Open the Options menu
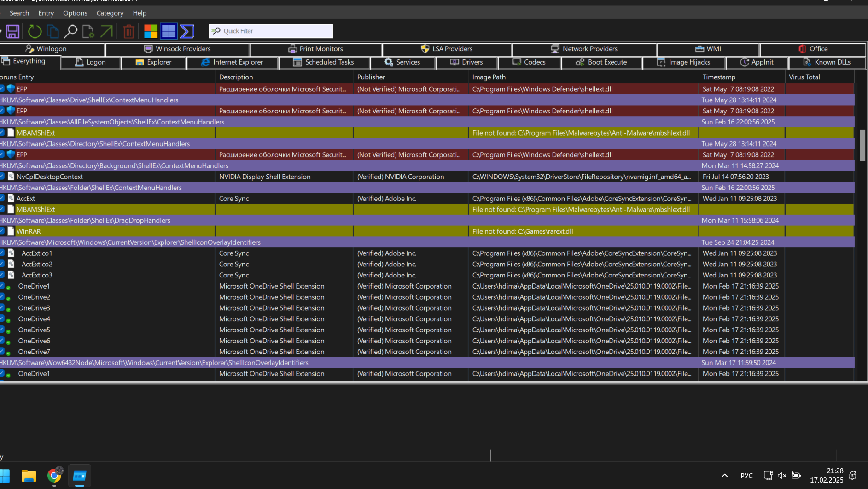 [x=75, y=13]
